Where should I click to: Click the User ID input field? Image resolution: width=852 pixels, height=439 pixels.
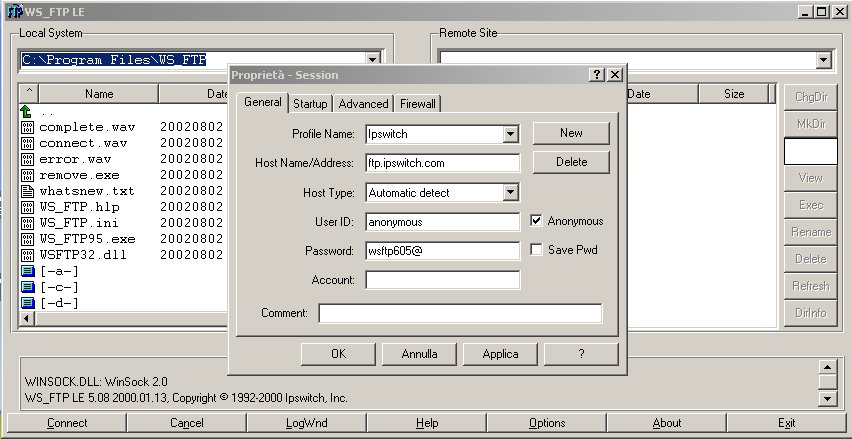coord(442,222)
